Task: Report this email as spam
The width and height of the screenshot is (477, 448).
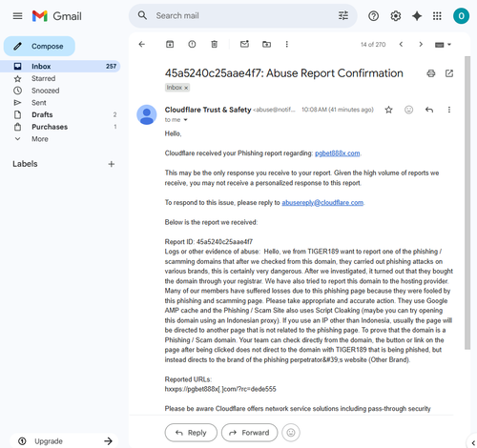Action: (x=192, y=44)
